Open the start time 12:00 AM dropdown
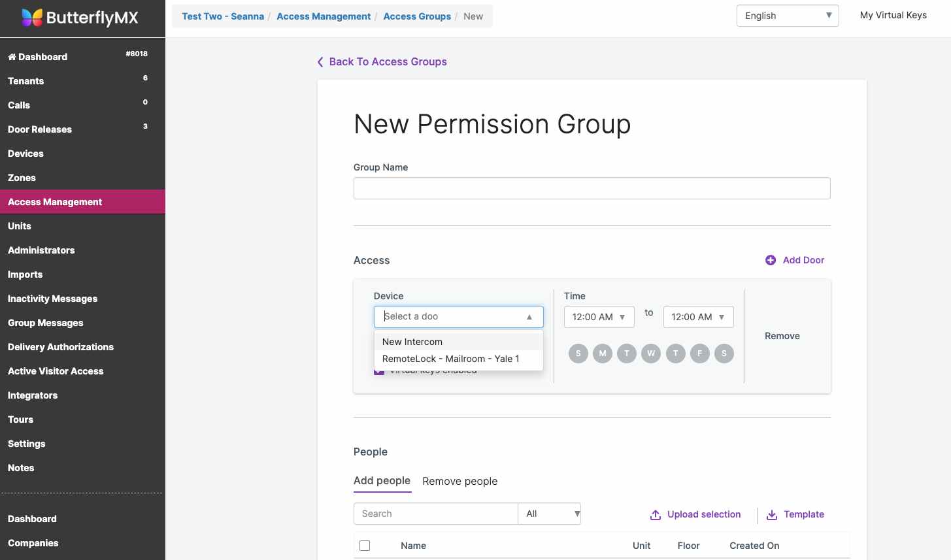The image size is (951, 560). [x=599, y=317]
